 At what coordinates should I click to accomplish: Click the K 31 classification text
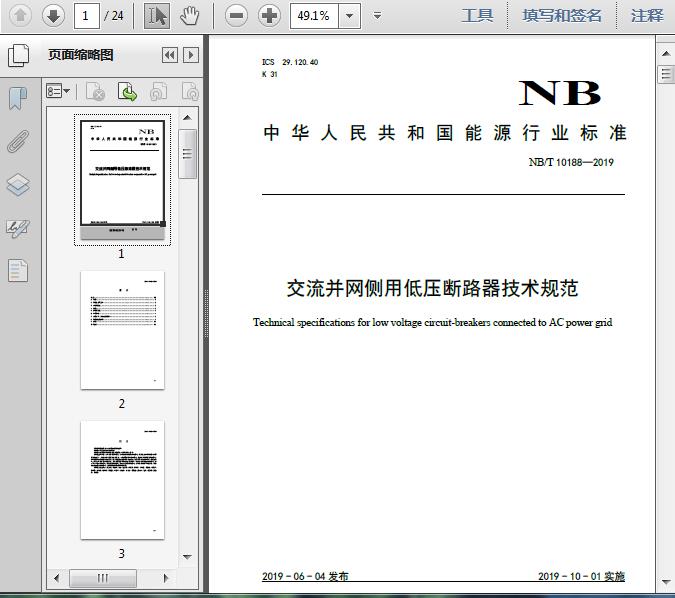click(269, 74)
